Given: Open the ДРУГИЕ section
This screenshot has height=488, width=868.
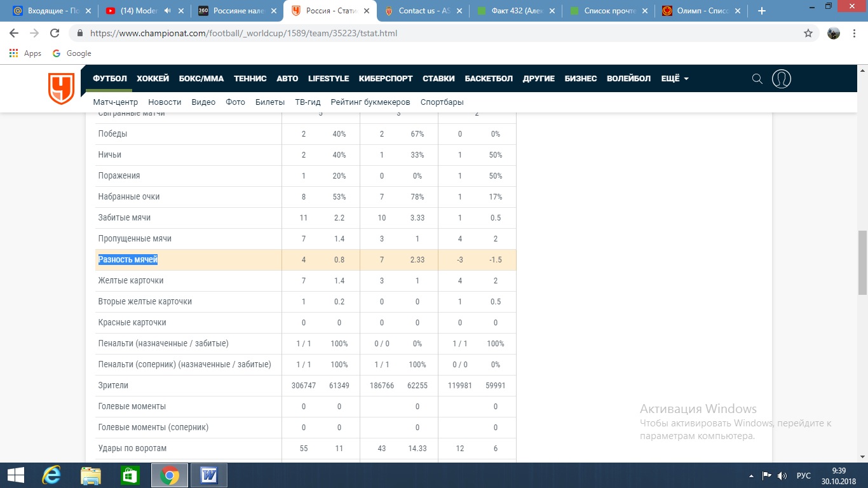Looking at the screenshot, I should 539,79.
